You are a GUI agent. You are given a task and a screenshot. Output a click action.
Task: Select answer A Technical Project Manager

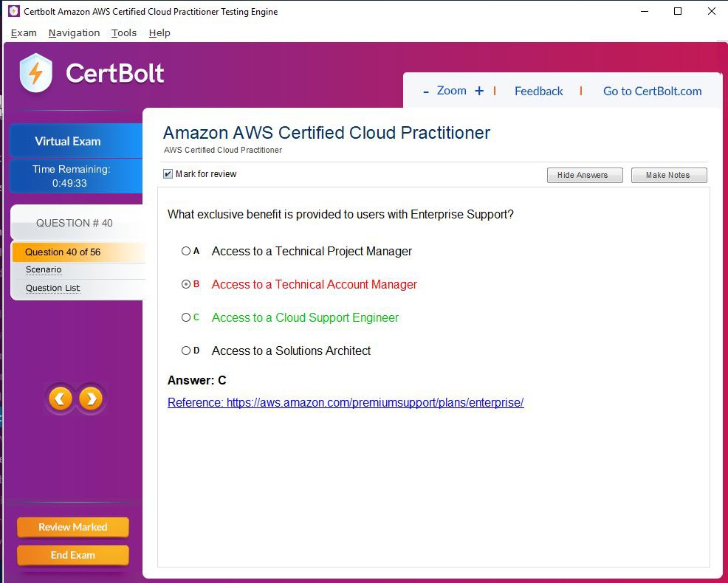186,251
